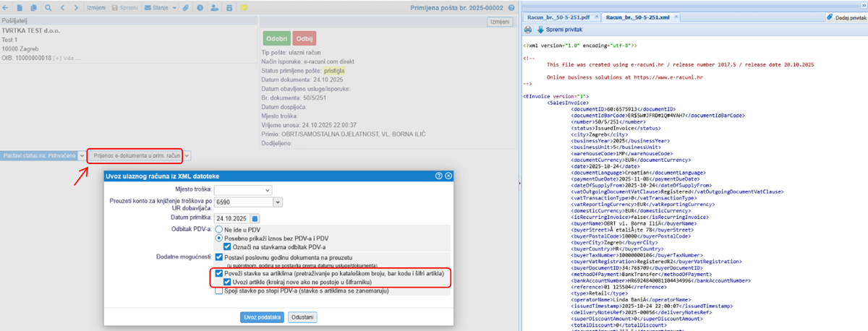868x331 pixels.
Task: Click the green Odobri button
Action: [x=277, y=38]
